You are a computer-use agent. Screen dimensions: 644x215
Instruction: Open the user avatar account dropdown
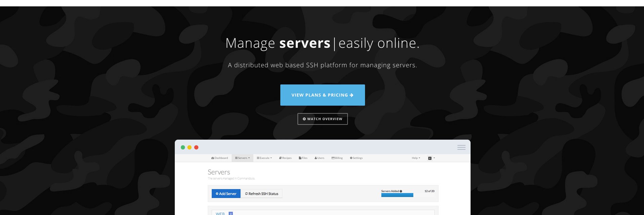click(x=431, y=158)
